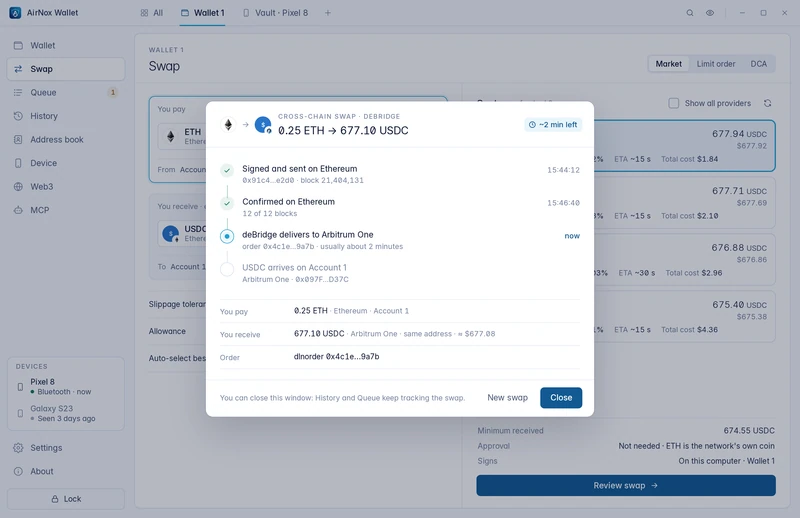Click the Lock button
Viewport: 800px width, 518px height.
point(66,499)
